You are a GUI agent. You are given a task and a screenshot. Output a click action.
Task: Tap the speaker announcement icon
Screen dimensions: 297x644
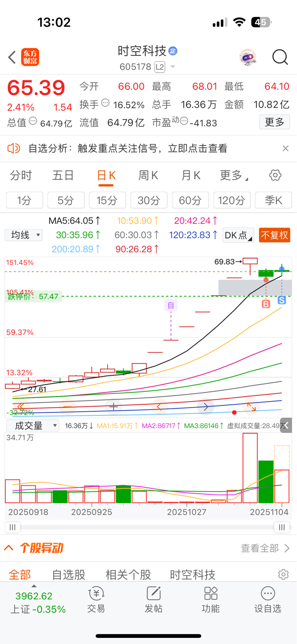pos(14,148)
